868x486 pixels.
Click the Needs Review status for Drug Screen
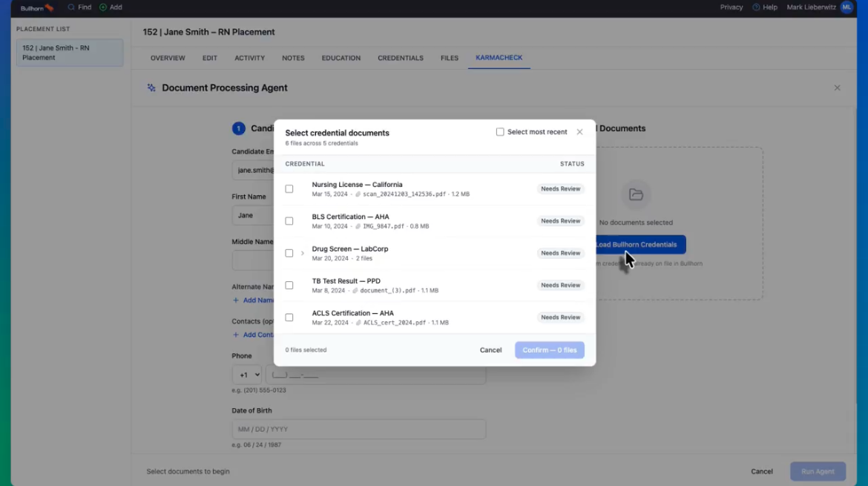[560, 253]
